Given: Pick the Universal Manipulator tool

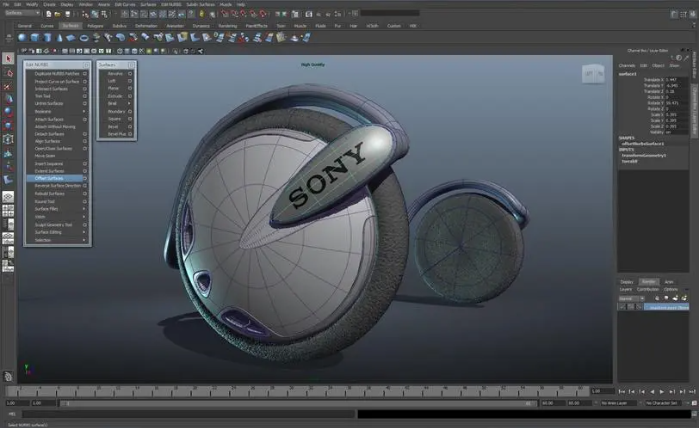Looking at the screenshot, I should tap(8, 139).
